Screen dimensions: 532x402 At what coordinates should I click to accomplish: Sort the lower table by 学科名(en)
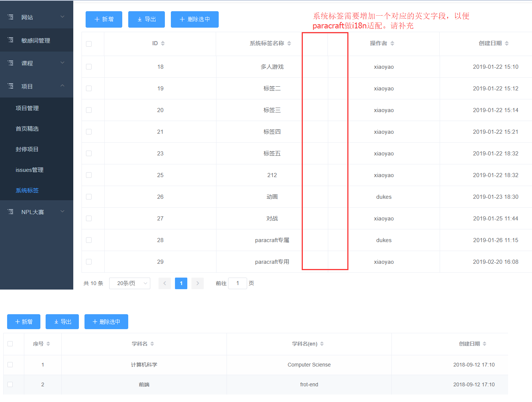(322, 344)
